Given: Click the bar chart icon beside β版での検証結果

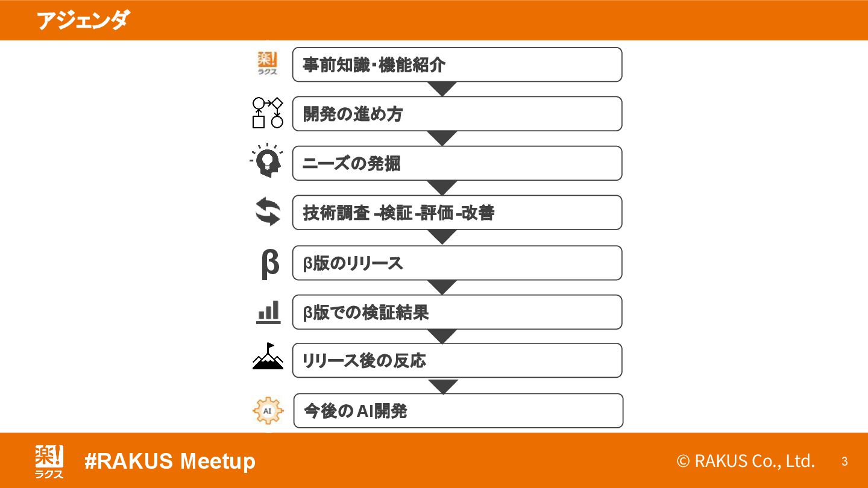Looking at the screenshot, I should [x=268, y=313].
